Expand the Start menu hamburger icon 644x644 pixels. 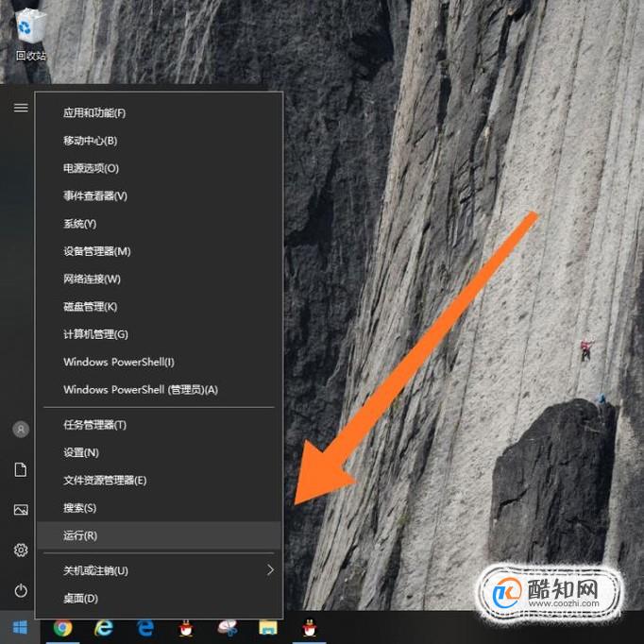[21, 108]
